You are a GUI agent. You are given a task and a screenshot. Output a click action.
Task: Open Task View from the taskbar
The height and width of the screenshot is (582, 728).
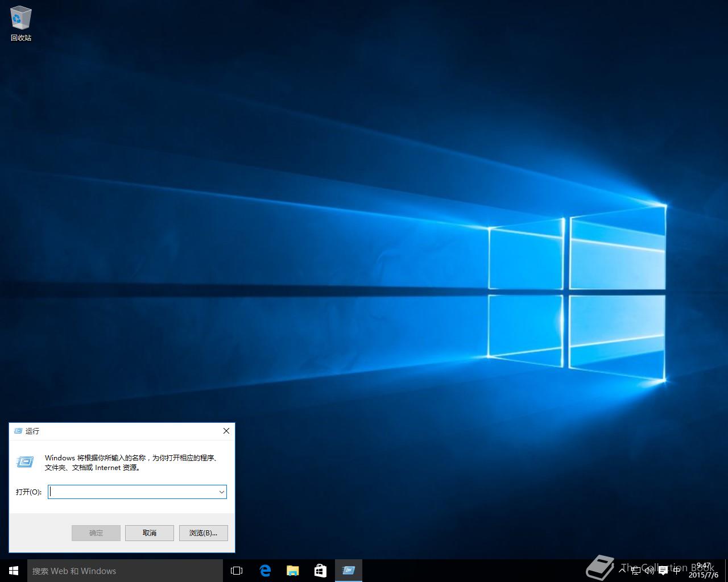tap(237, 571)
